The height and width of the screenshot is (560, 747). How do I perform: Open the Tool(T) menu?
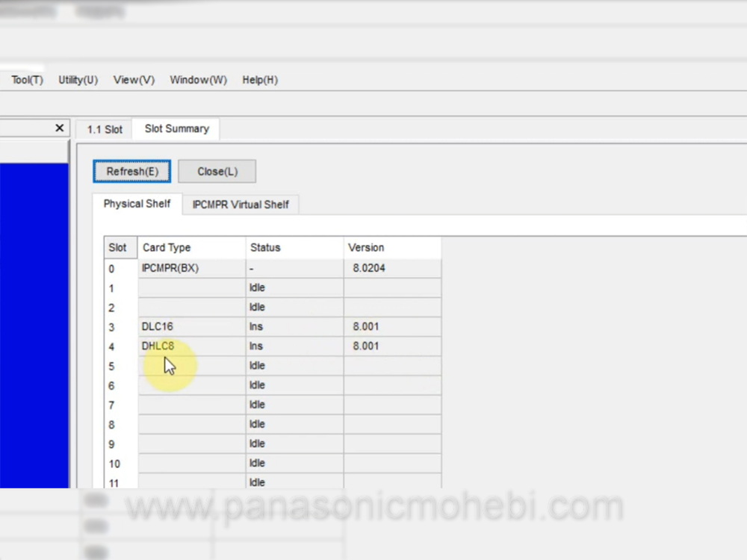click(x=27, y=80)
